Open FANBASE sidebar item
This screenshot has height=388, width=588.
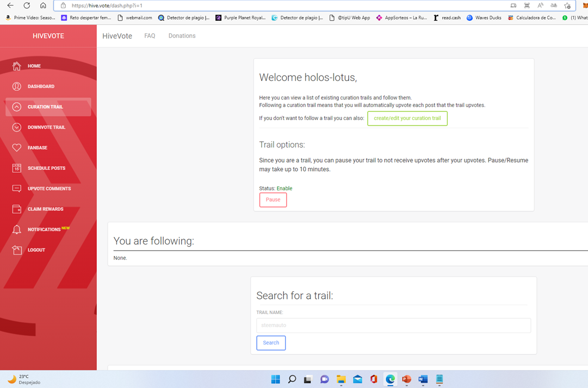click(48, 148)
